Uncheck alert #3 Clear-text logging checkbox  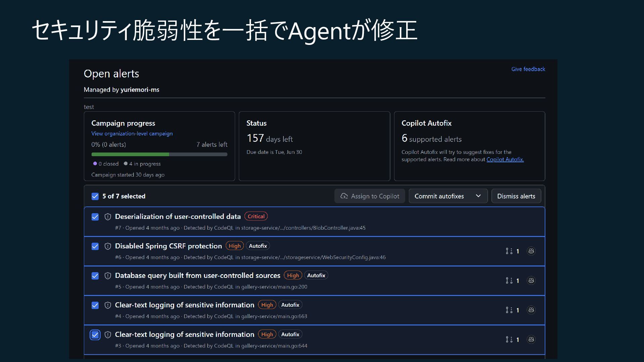[x=95, y=335]
